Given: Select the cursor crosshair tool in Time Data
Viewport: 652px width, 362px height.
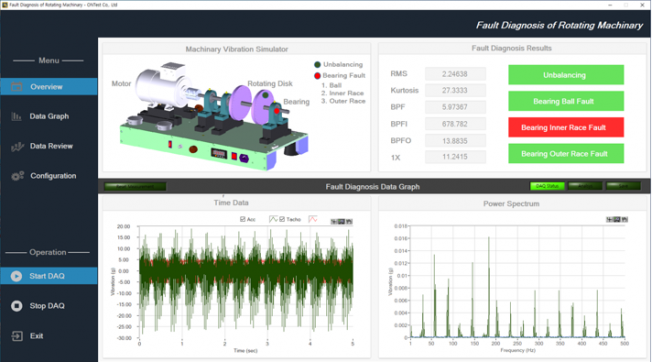Looking at the screenshot, I should [333, 222].
